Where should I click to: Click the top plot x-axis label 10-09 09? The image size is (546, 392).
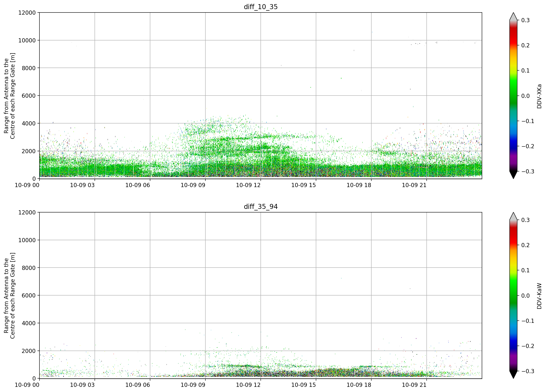tap(193, 185)
